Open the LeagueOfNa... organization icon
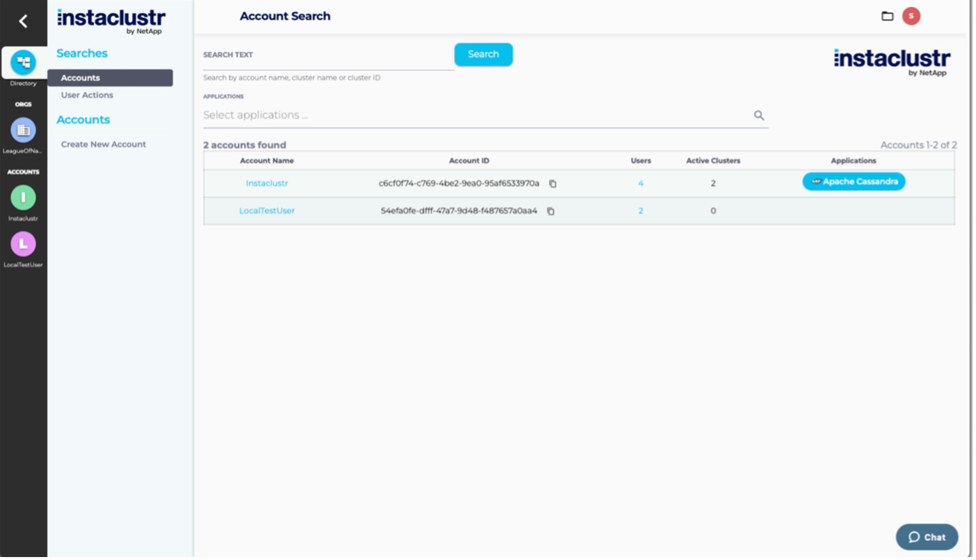The height and width of the screenshot is (560, 976). [23, 130]
